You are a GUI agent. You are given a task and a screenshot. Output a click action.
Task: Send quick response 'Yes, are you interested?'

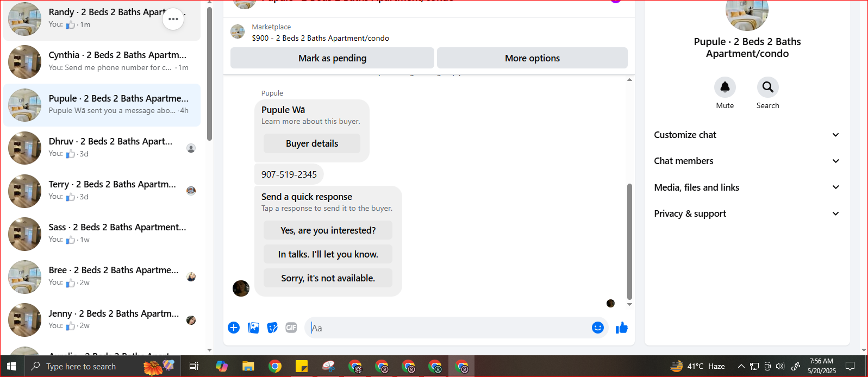point(328,230)
